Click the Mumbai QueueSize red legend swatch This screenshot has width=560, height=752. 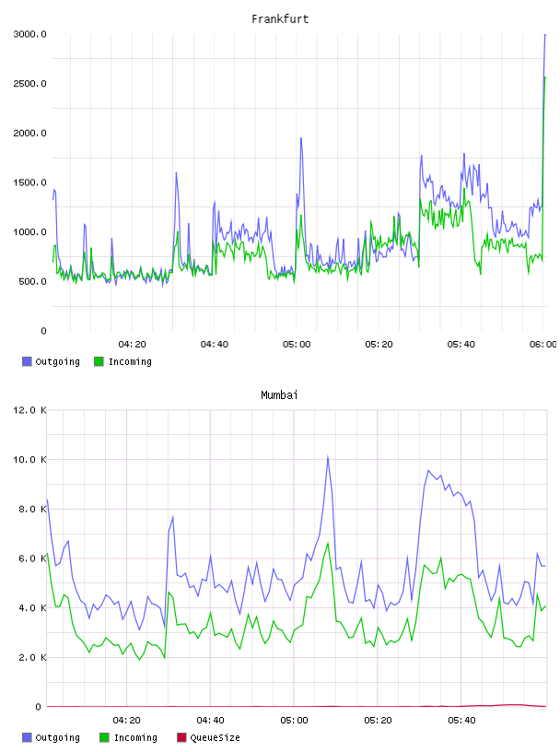pyautogui.click(x=181, y=737)
